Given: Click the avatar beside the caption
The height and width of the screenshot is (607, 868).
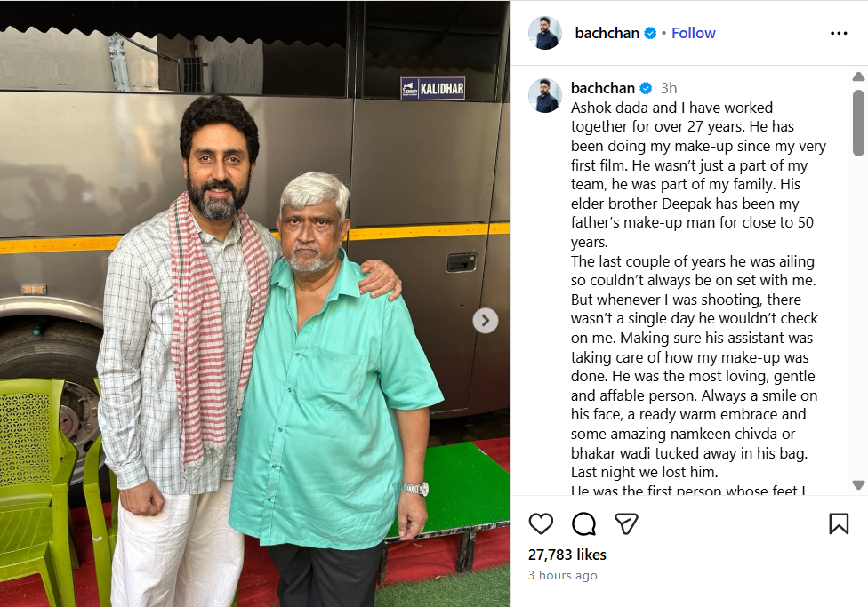Looking at the screenshot, I should 545,95.
